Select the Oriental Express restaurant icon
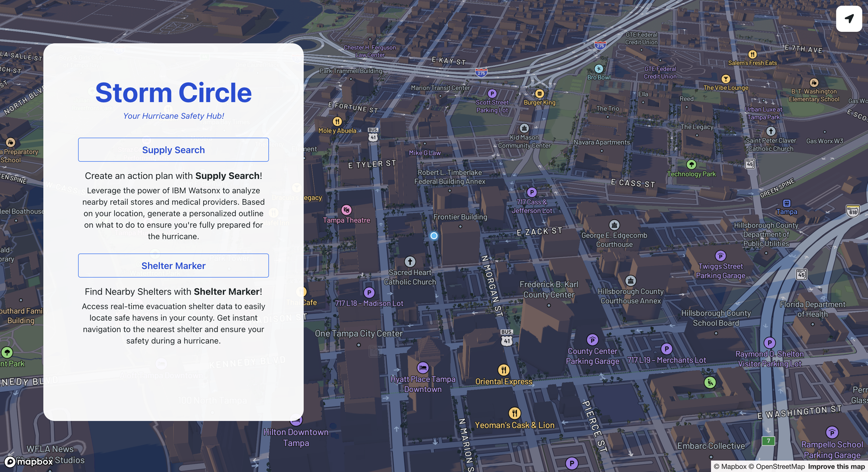The width and height of the screenshot is (868, 472). pyautogui.click(x=503, y=370)
